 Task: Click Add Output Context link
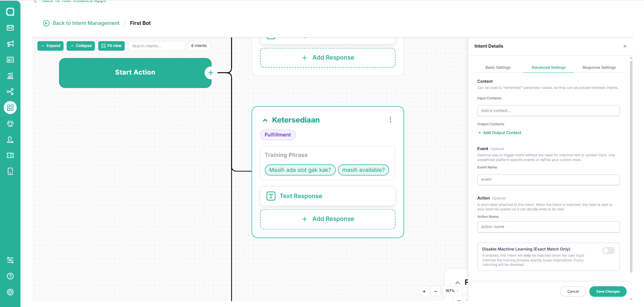coord(500,133)
